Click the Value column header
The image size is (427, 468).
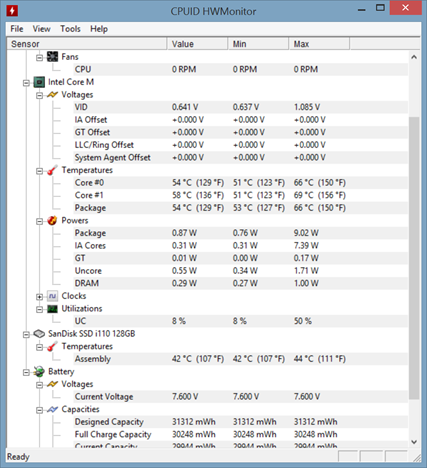[197, 44]
